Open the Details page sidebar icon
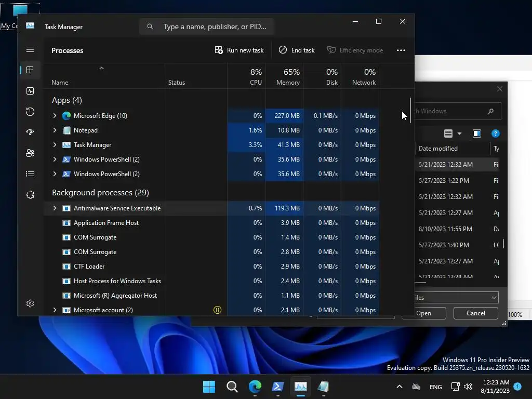532x399 pixels. [30, 174]
